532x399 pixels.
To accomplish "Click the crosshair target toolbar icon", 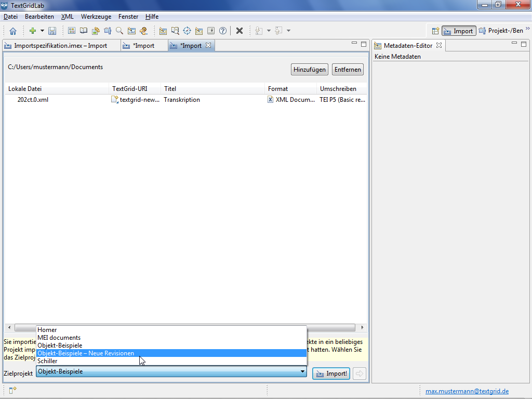I will pyautogui.click(x=187, y=31).
